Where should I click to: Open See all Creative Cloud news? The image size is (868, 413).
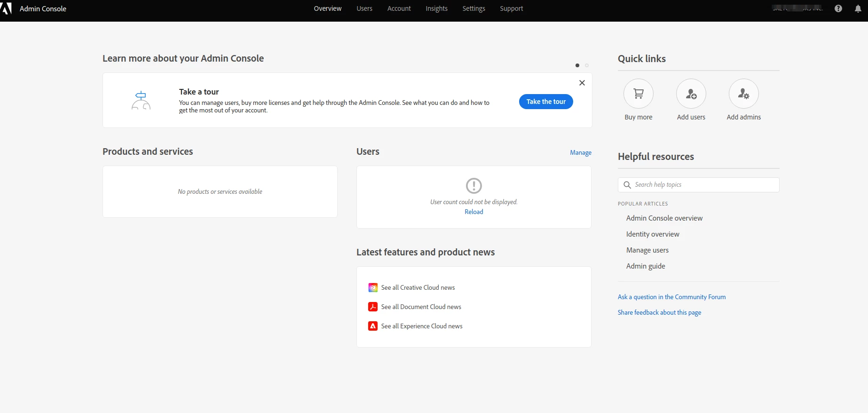click(418, 287)
